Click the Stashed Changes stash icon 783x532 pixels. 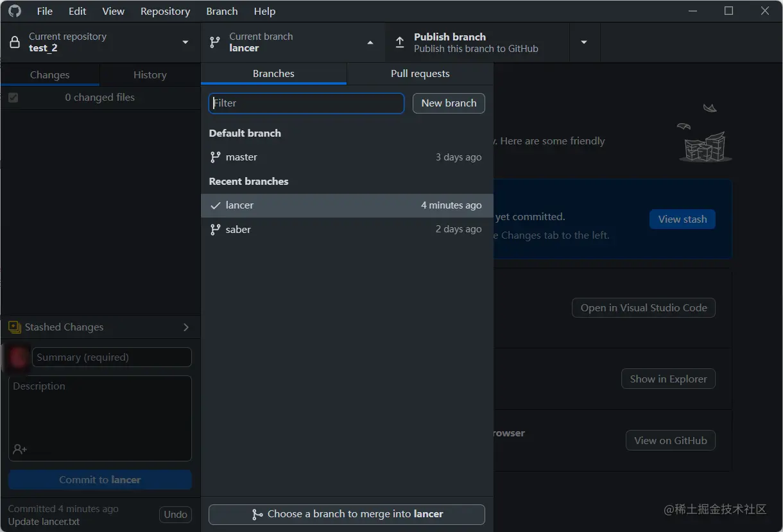tap(15, 327)
